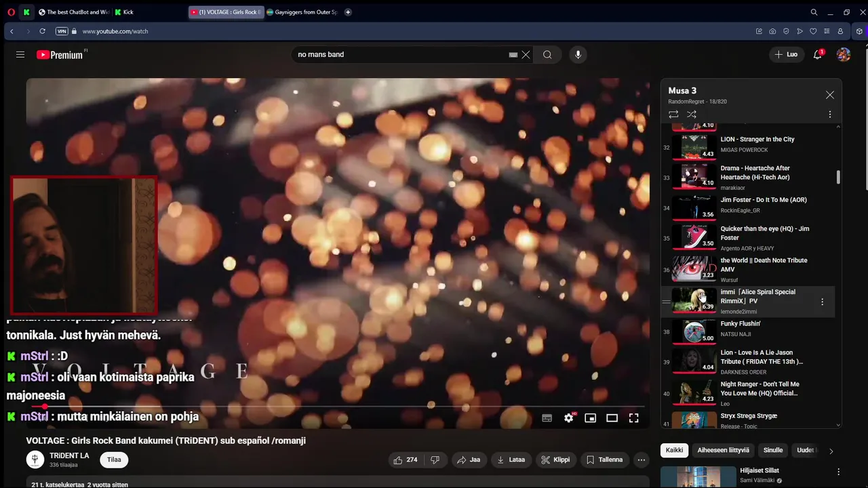Dislike the VOLTAGE video
Image resolution: width=868 pixels, height=488 pixels.
point(435,460)
